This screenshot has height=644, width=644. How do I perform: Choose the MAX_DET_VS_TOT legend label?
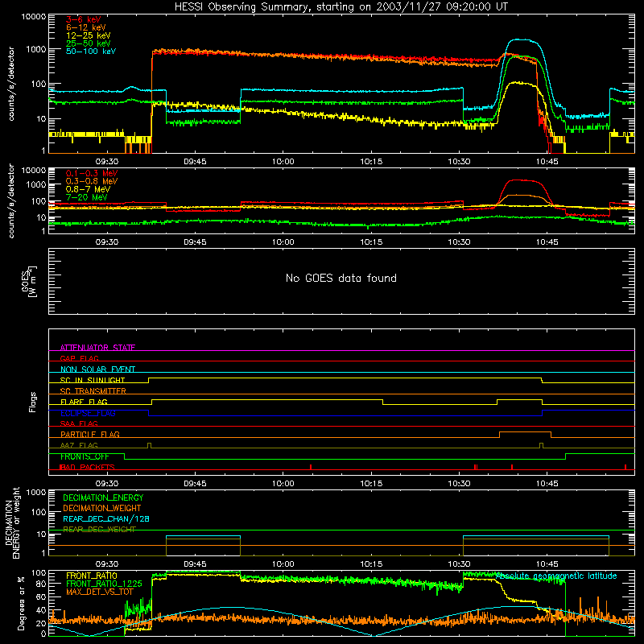[x=99, y=592]
